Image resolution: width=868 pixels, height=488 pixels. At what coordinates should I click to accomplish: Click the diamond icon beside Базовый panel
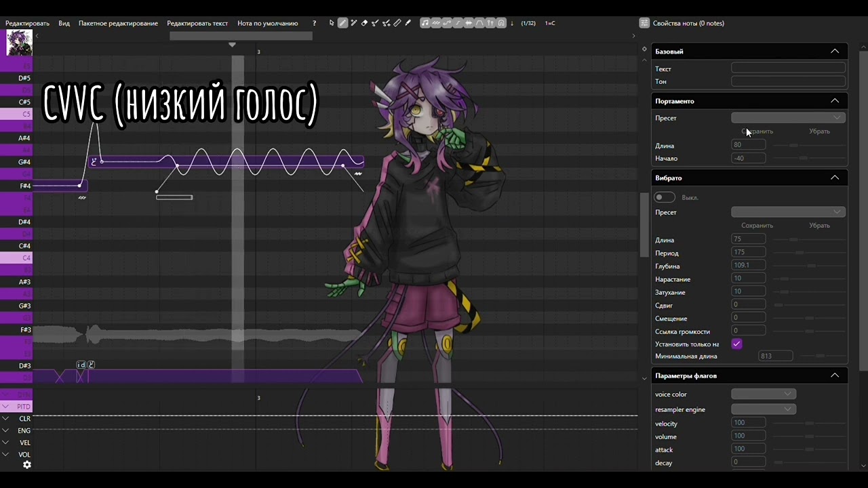(x=644, y=49)
